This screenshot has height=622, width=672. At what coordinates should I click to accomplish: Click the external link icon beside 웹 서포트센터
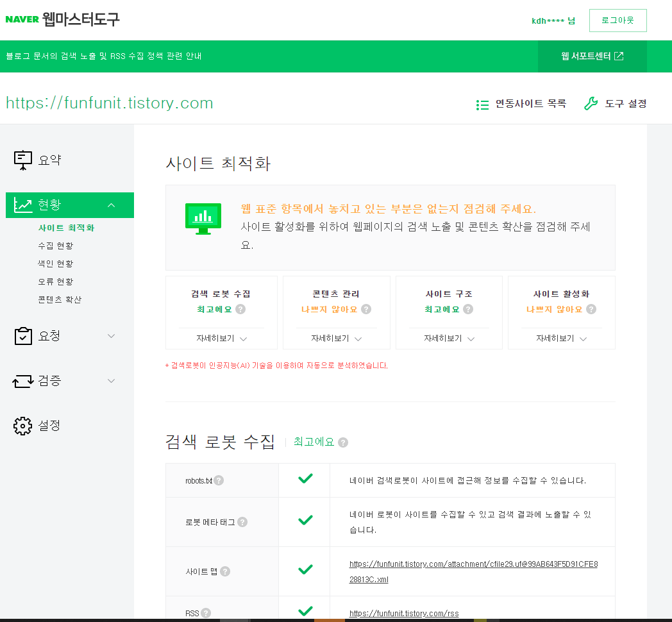point(619,56)
